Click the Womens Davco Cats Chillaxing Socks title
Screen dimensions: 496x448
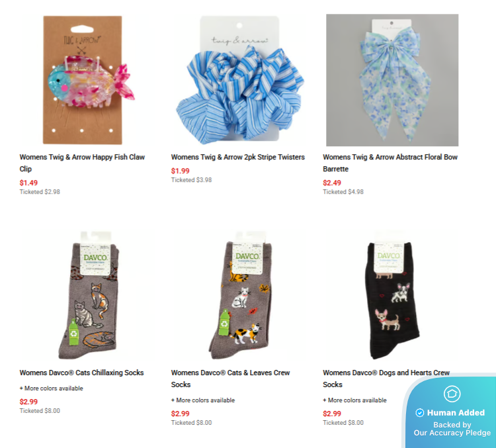click(81, 373)
